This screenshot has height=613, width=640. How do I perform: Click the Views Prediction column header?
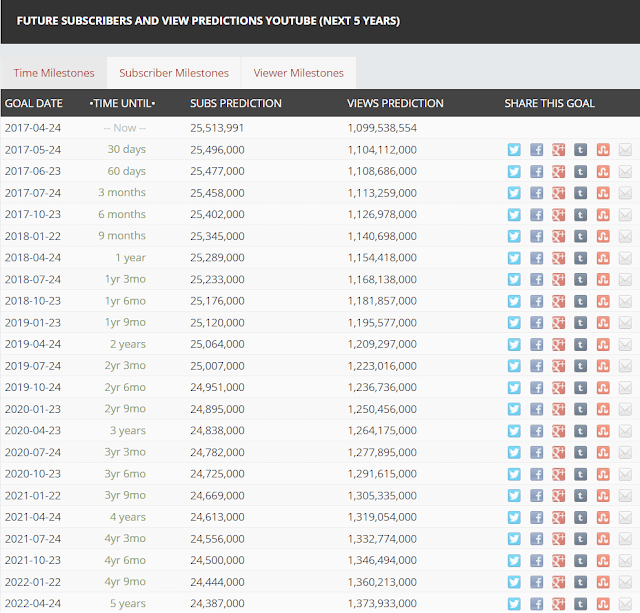pos(395,103)
